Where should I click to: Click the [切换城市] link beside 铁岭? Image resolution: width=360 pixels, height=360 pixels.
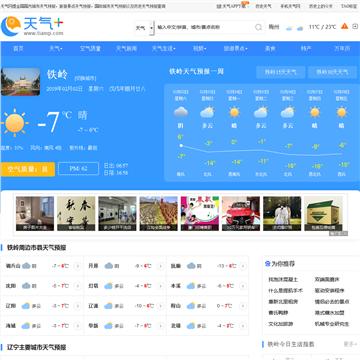[x=85, y=79]
